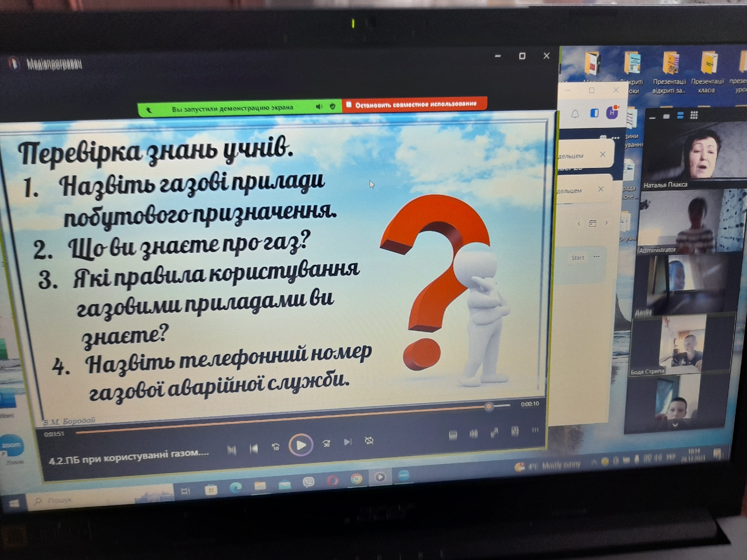Switch video panel to thumbnail strip view

coord(680,115)
